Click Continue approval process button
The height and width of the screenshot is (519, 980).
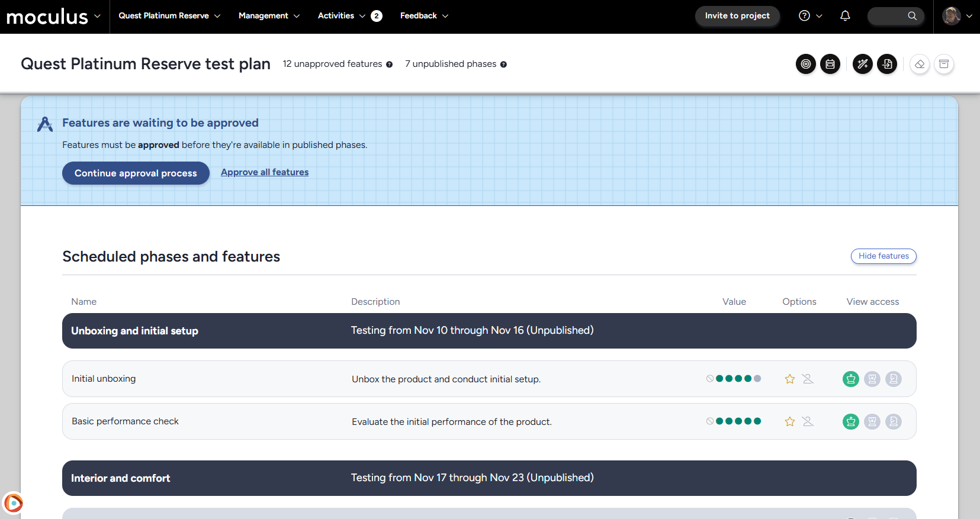(x=136, y=173)
